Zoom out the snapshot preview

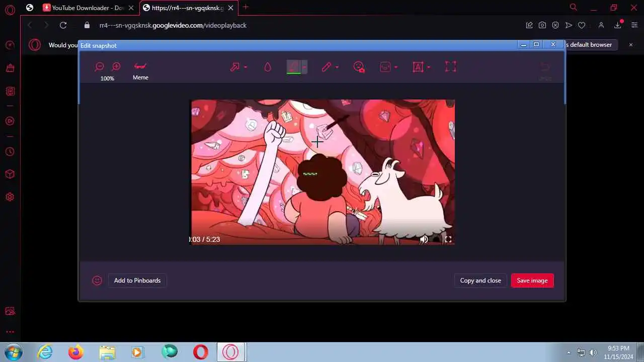coord(99,66)
